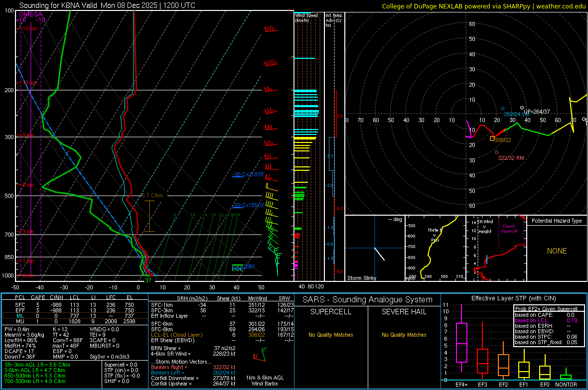The height and width of the screenshot is (390, 588).
Task: Click the 'Eff Shear (EBWD)' row label
Action: [x=173, y=340]
